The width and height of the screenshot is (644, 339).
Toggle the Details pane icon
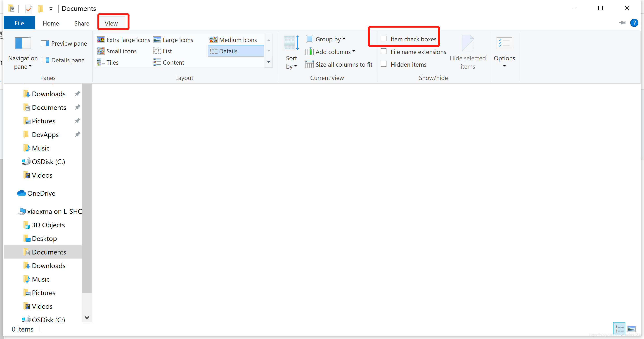tap(45, 60)
